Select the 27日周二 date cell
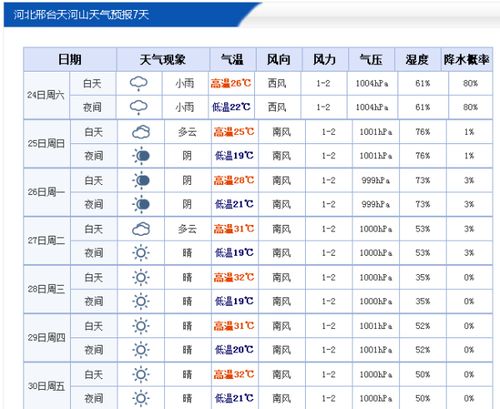The height and width of the screenshot is (409, 500). point(46,240)
